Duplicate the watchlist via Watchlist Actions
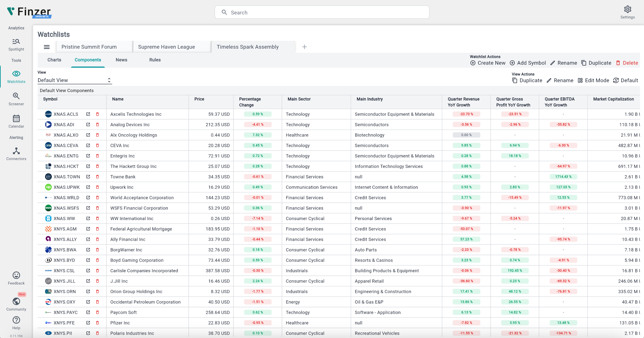644x338 pixels. tap(596, 63)
